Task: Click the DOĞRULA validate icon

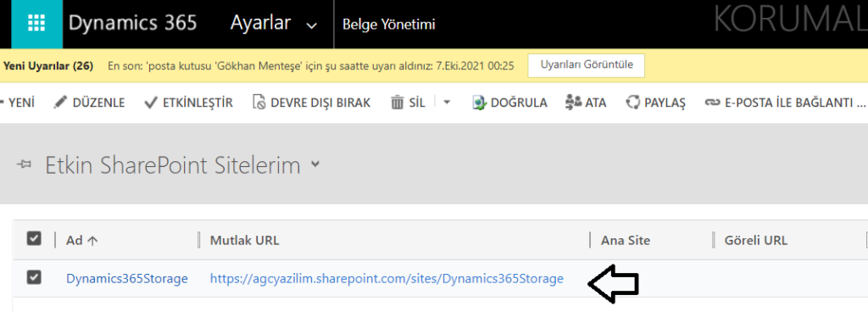Action: [x=480, y=103]
